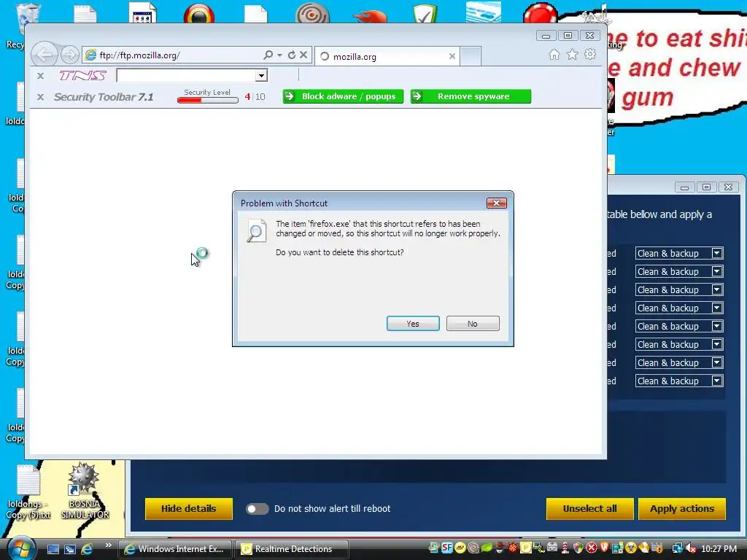Open Favorites star icon in IE
This screenshot has height=560, width=747.
click(x=572, y=55)
